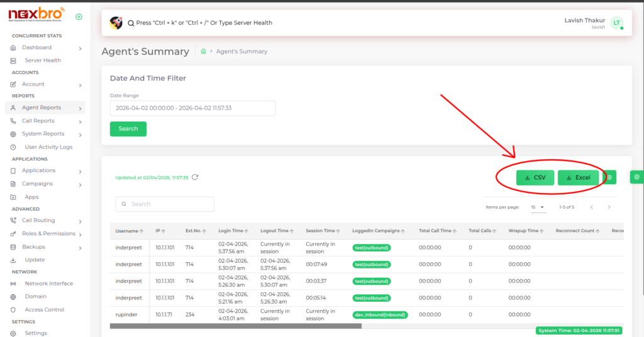Click the refresh icon beside the updated timestamp
This screenshot has width=644, height=337.
pyautogui.click(x=195, y=177)
